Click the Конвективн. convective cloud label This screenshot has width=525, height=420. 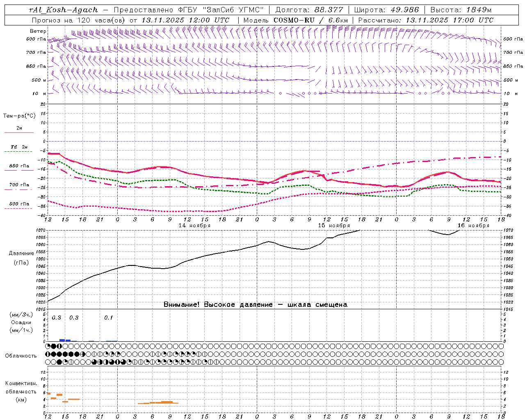click(x=21, y=383)
